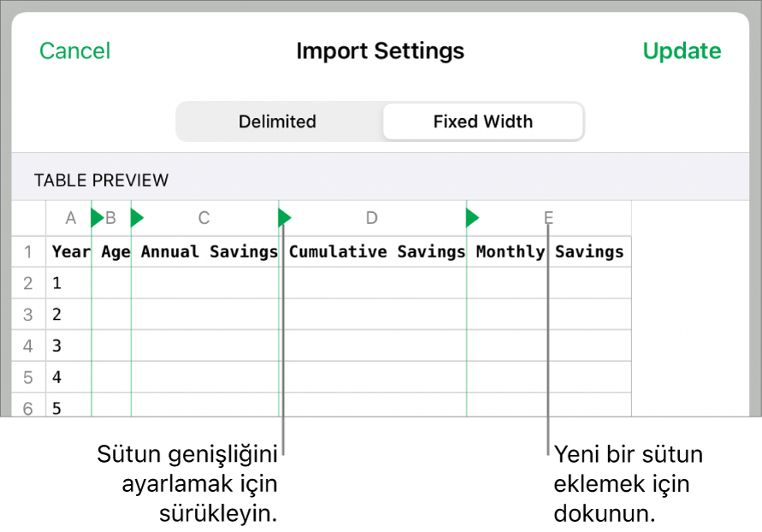
Task: Select the Fixed Width option
Action: click(x=482, y=121)
